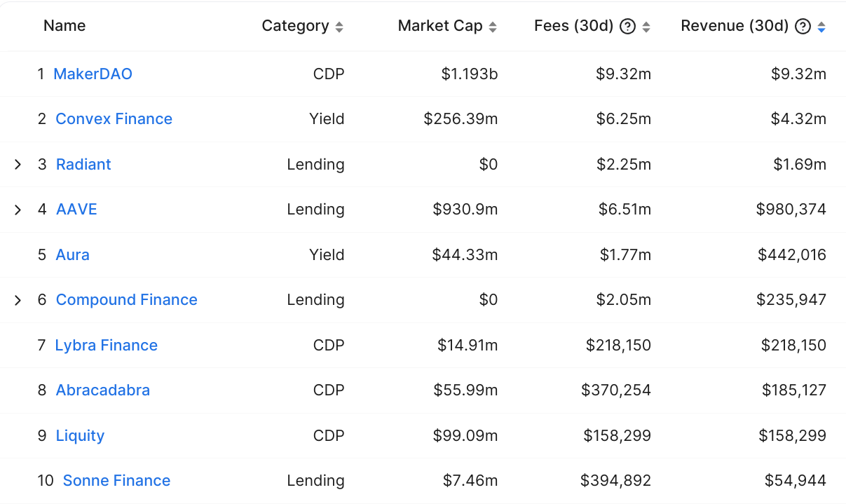Open the MakerDAO protocol link
The height and width of the screenshot is (504, 846).
pos(93,74)
